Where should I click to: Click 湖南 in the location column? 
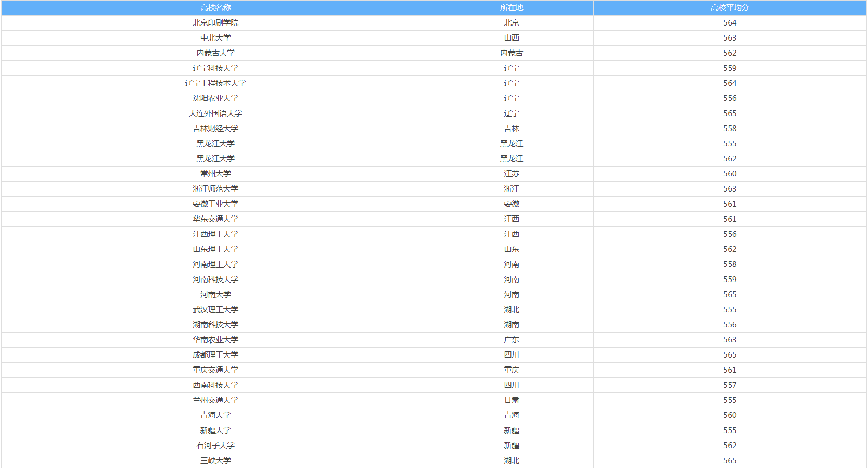coord(512,325)
